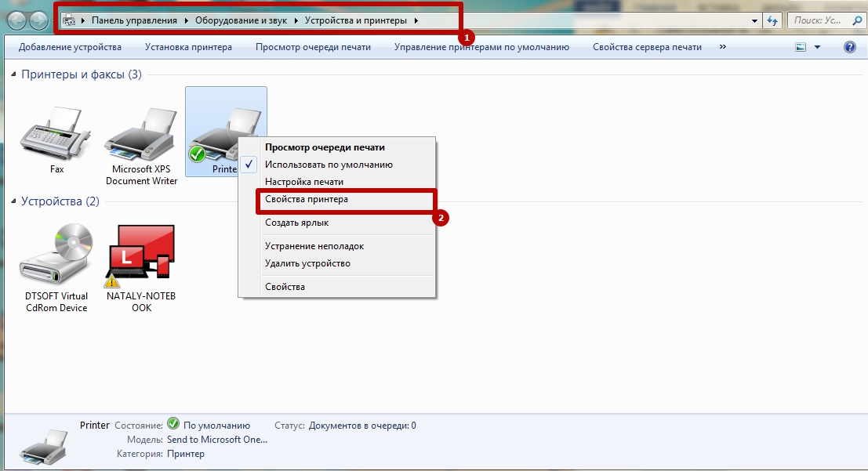868x471 pixels.
Task: Click "Установка принтера" in the toolbar
Action: point(188,47)
